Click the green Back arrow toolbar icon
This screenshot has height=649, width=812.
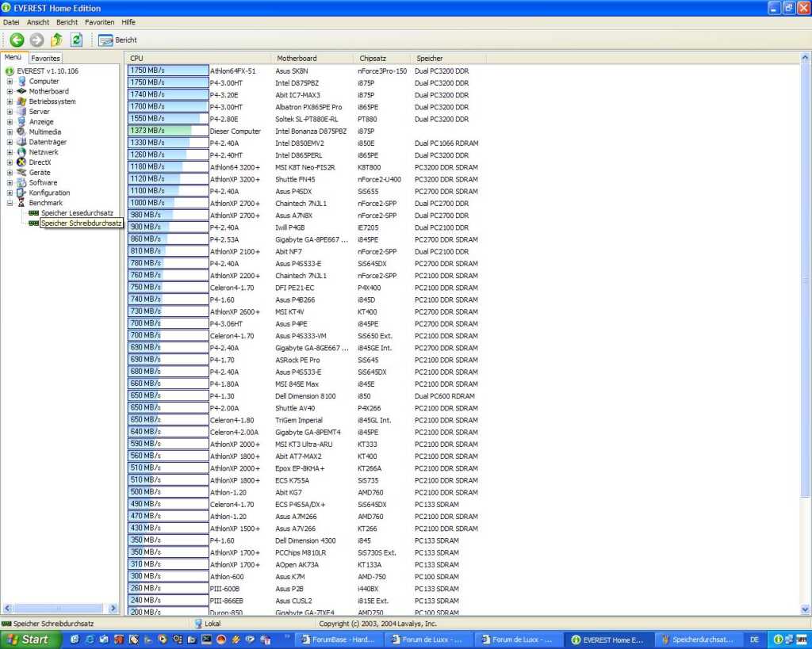[17, 40]
